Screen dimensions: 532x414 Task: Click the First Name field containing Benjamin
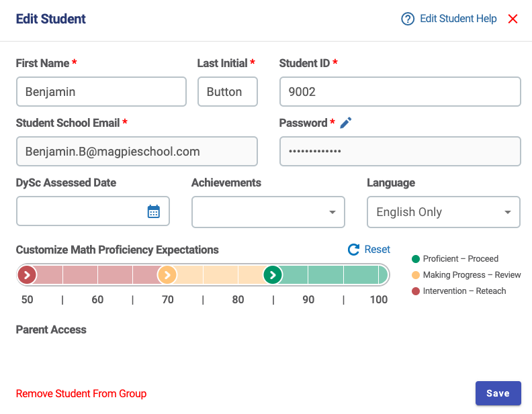point(101,91)
